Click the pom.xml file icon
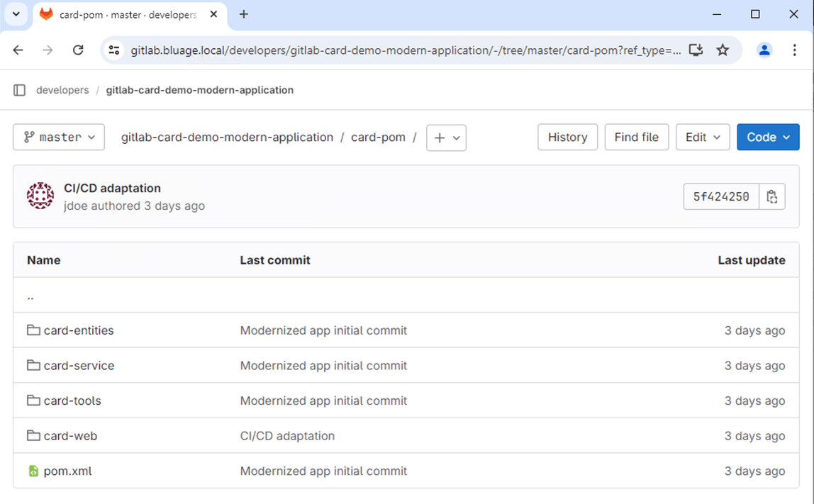The width and height of the screenshot is (814, 504). [x=33, y=471]
